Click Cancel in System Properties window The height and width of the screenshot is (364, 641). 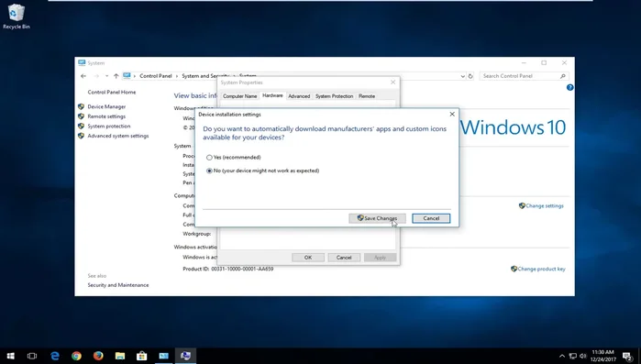[344, 258]
